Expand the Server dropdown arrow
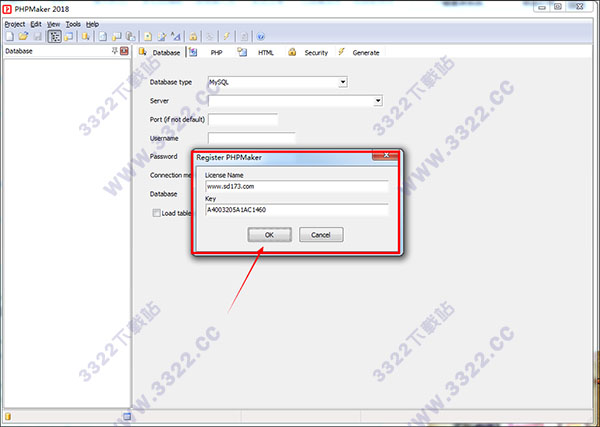This screenshot has height=427, width=600. click(378, 101)
